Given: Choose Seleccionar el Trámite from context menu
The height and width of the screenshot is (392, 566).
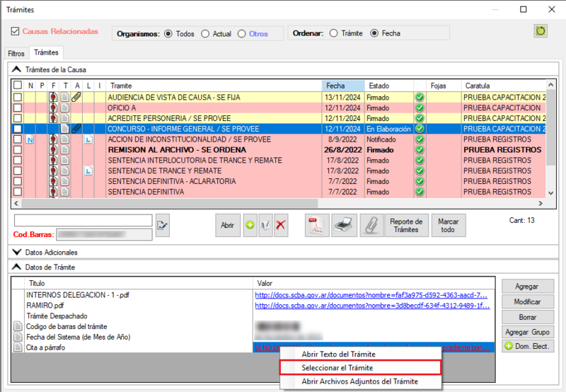Looking at the screenshot, I should click(x=337, y=368).
